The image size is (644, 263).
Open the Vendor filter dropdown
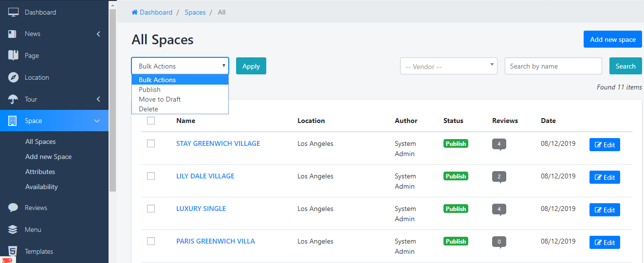(x=448, y=66)
